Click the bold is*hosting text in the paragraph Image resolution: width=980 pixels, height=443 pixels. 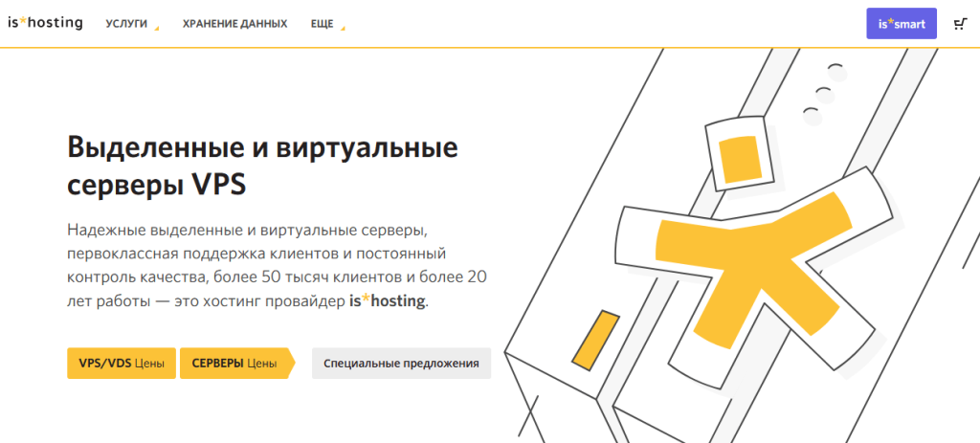(x=387, y=302)
